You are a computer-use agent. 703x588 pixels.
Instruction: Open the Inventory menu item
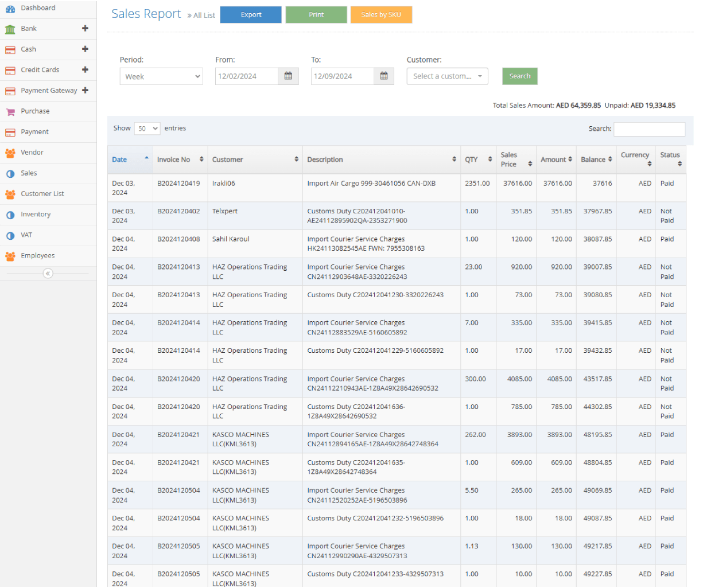point(36,215)
